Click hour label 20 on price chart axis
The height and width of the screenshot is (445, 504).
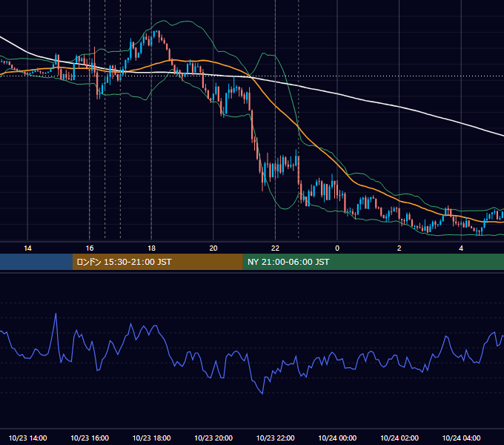pyautogui.click(x=213, y=248)
